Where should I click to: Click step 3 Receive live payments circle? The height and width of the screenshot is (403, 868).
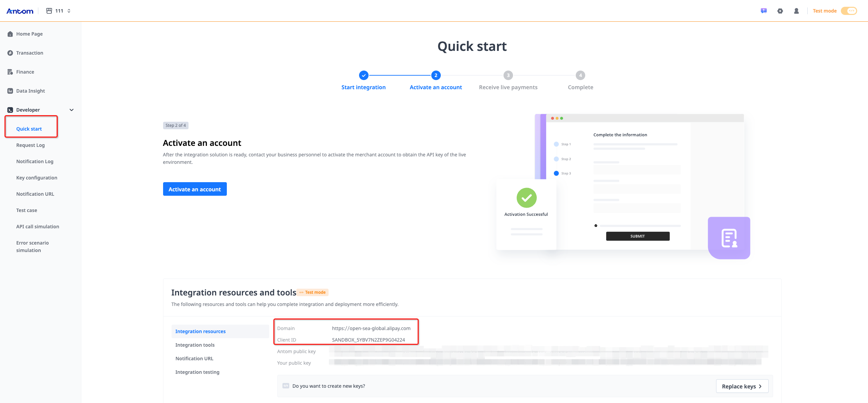(508, 75)
